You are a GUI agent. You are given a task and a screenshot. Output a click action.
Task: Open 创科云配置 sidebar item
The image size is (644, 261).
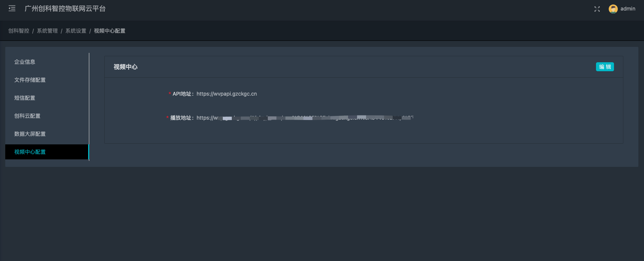point(27,116)
